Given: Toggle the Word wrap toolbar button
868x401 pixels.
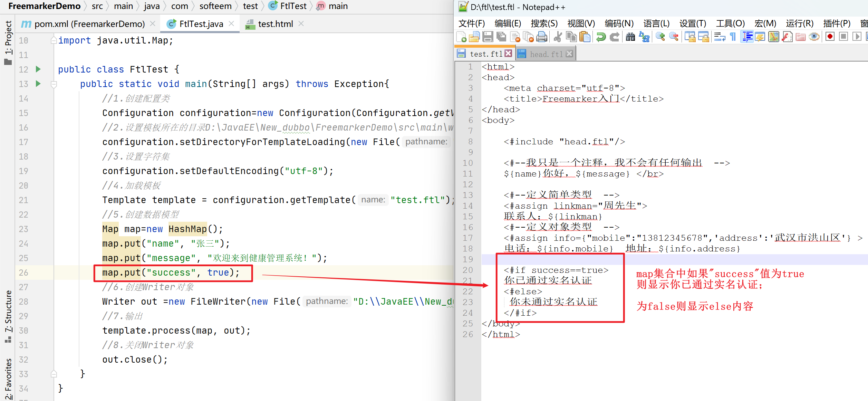Looking at the screenshot, I should click(x=720, y=37).
